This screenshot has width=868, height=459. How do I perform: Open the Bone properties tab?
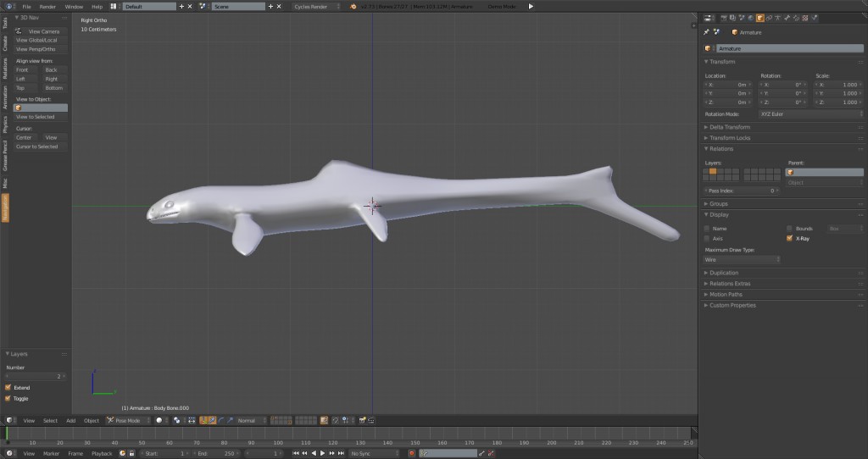(x=787, y=18)
